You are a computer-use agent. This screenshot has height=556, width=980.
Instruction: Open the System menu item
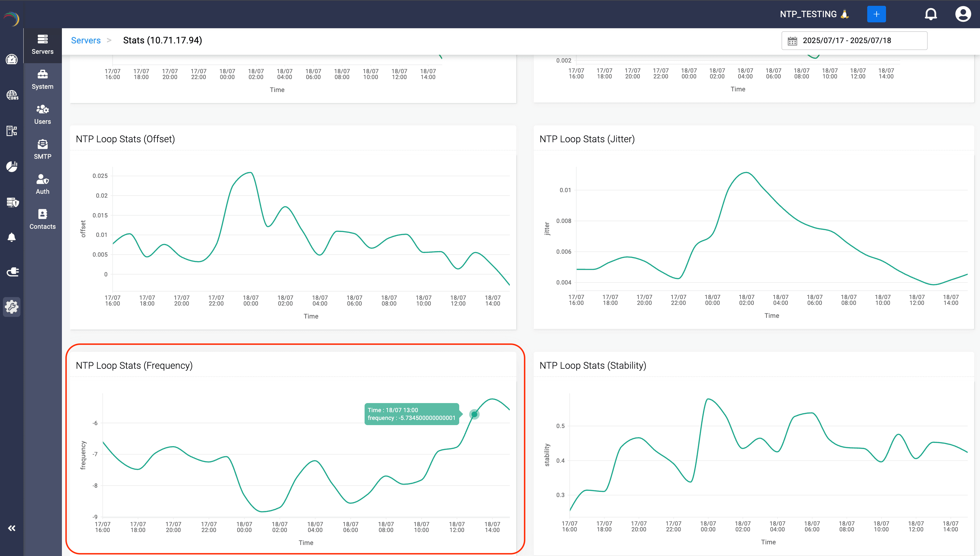pos(42,79)
